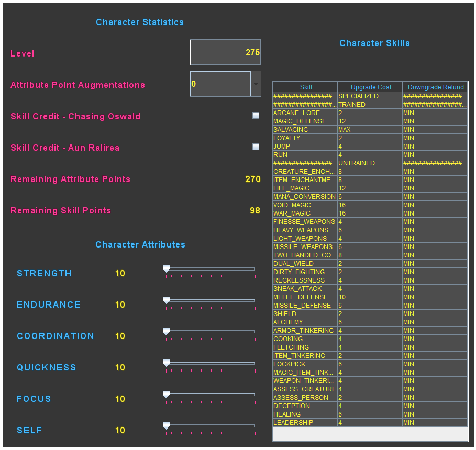This screenshot has height=450, width=476.
Task: Click the Level input field showing 275
Action: 225,52
